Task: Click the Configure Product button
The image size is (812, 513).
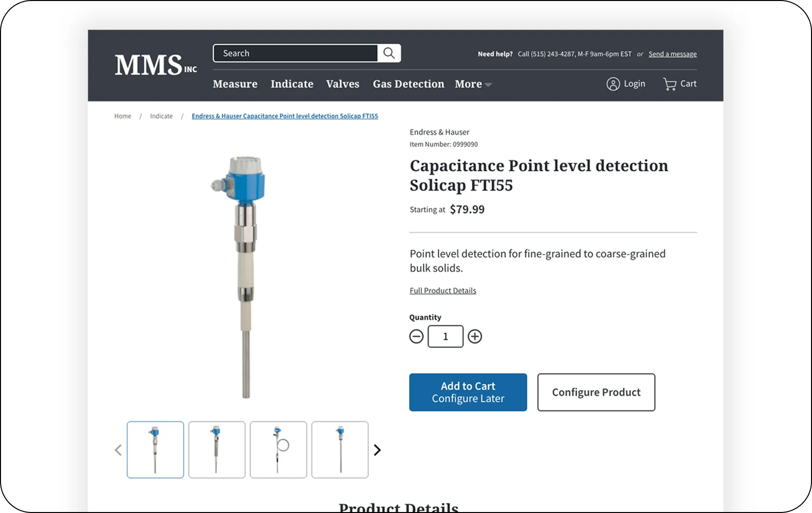Action: (x=596, y=392)
